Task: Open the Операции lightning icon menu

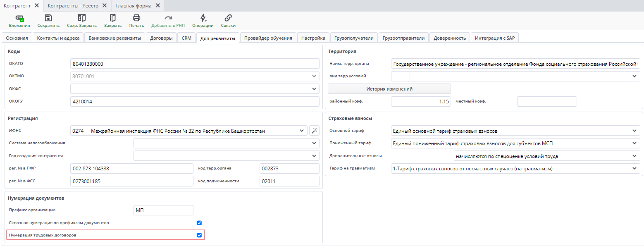Action: coord(203,18)
